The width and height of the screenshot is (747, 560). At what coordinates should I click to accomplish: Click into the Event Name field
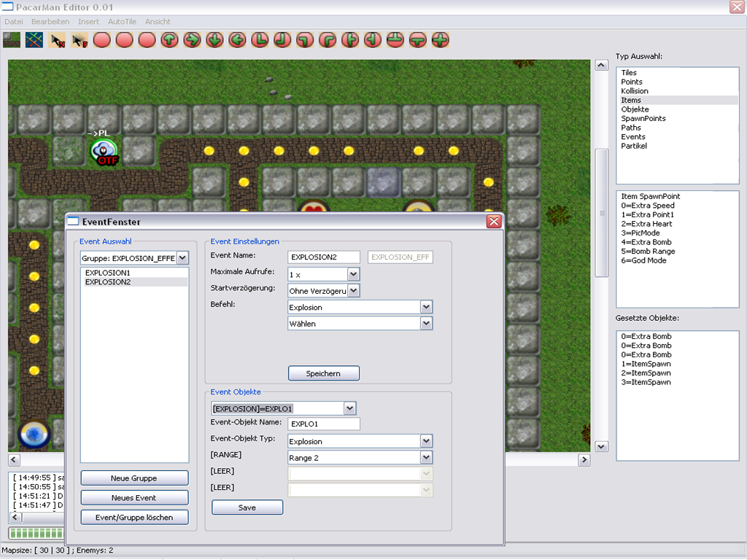point(323,257)
